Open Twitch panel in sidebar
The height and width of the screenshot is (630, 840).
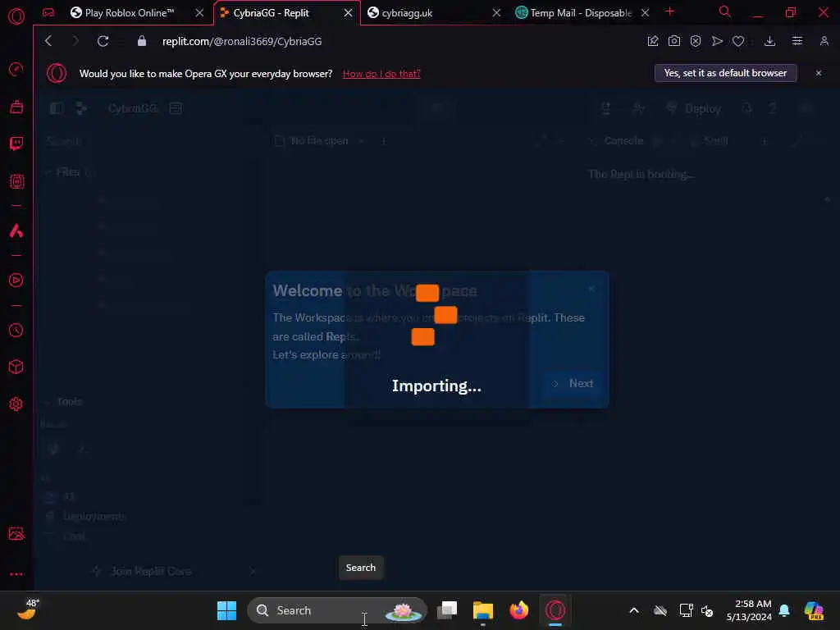click(x=16, y=144)
